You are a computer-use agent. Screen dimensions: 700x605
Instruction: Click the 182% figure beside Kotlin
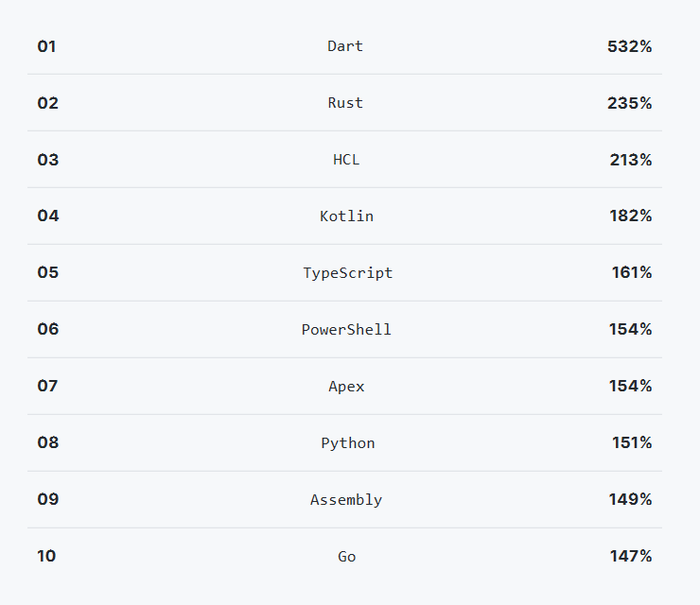pos(631,216)
